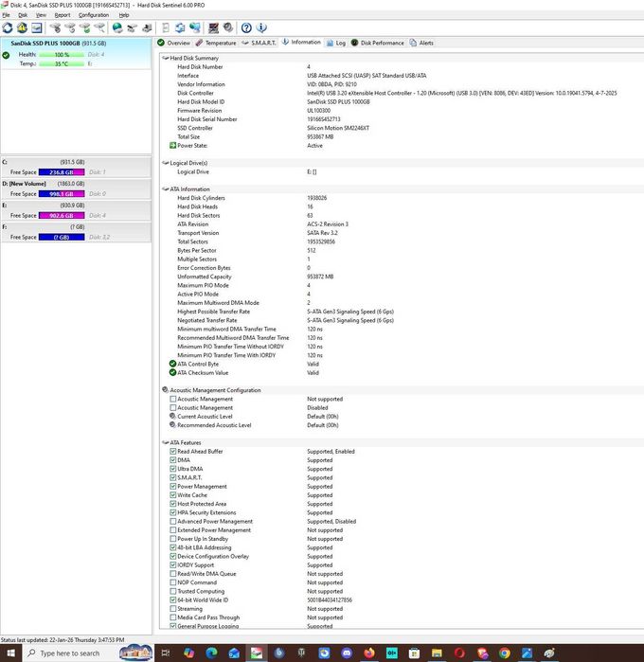Open the Disk menu
The width and height of the screenshot is (644, 662).
[23, 15]
